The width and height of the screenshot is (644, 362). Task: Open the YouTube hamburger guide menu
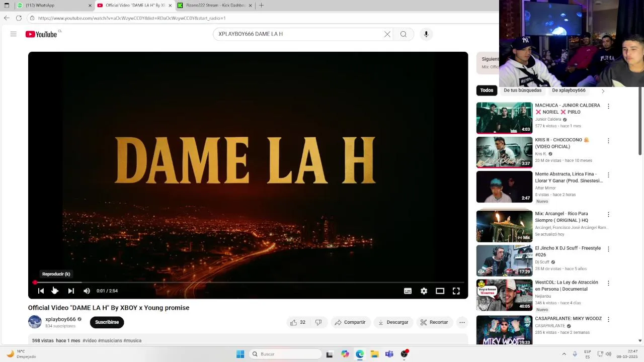[x=14, y=34]
